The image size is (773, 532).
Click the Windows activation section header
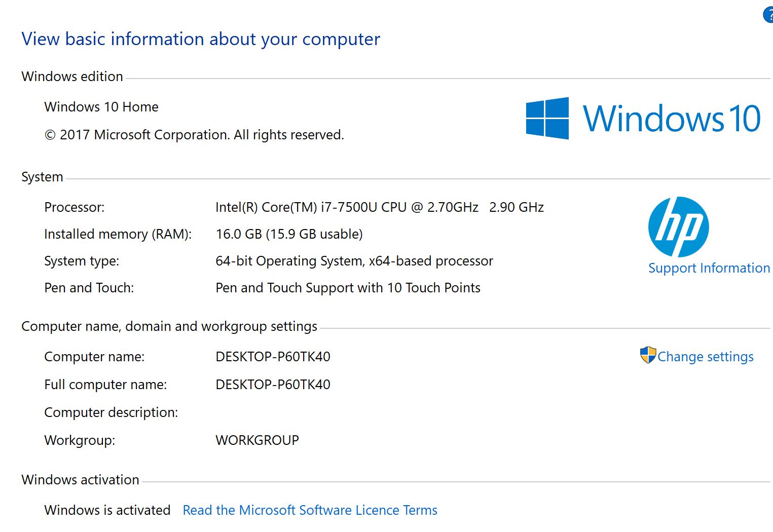click(80, 480)
